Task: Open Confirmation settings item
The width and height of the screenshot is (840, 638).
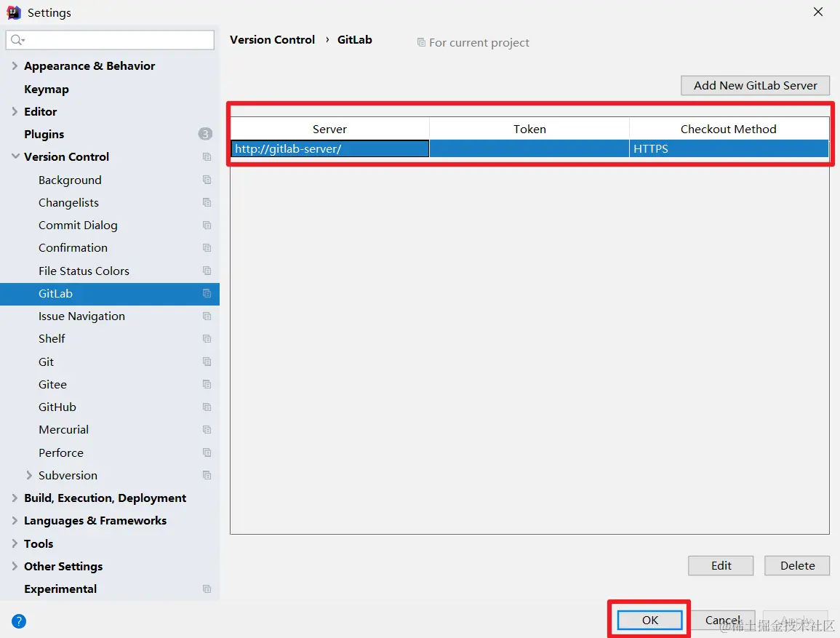Action: coord(73,248)
